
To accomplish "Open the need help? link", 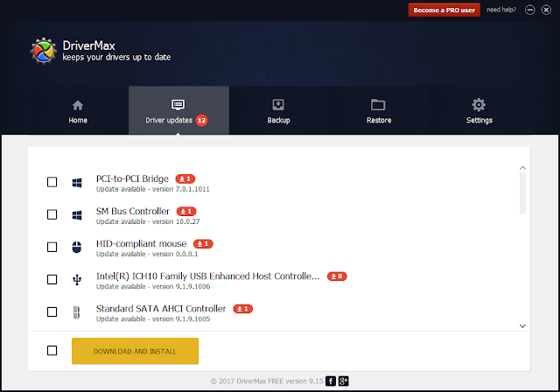I will [x=501, y=10].
